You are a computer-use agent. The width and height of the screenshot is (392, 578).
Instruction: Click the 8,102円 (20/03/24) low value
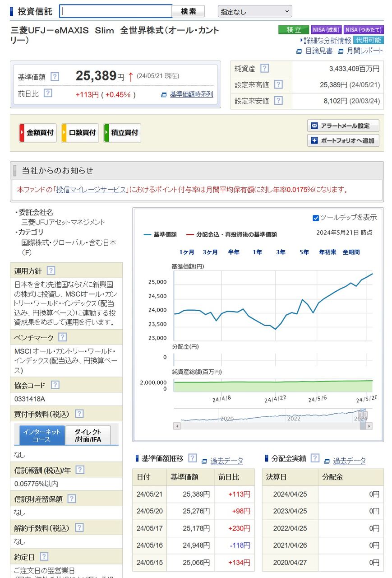click(x=351, y=101)
